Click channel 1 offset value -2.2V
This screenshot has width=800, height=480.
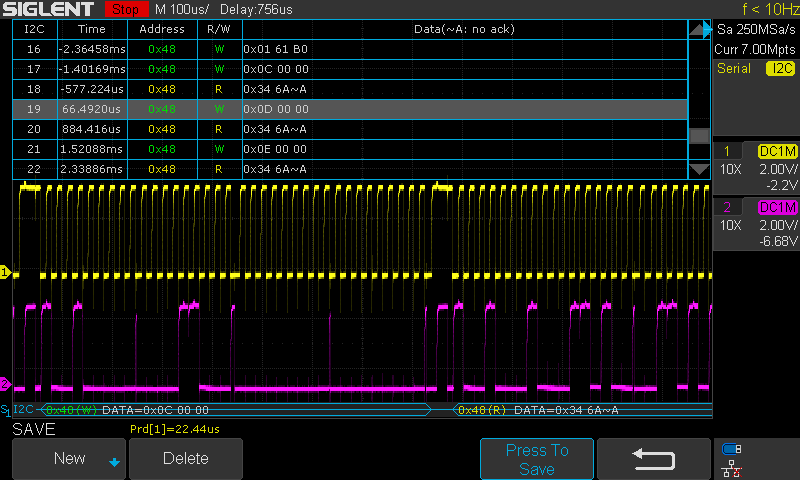click(x=781, y=185)
